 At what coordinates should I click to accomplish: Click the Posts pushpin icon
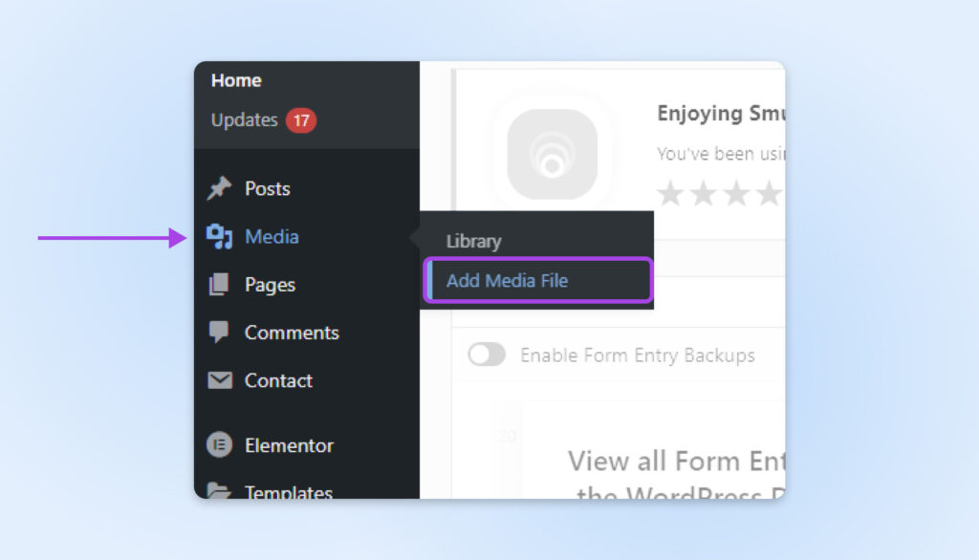click(218, 188)
